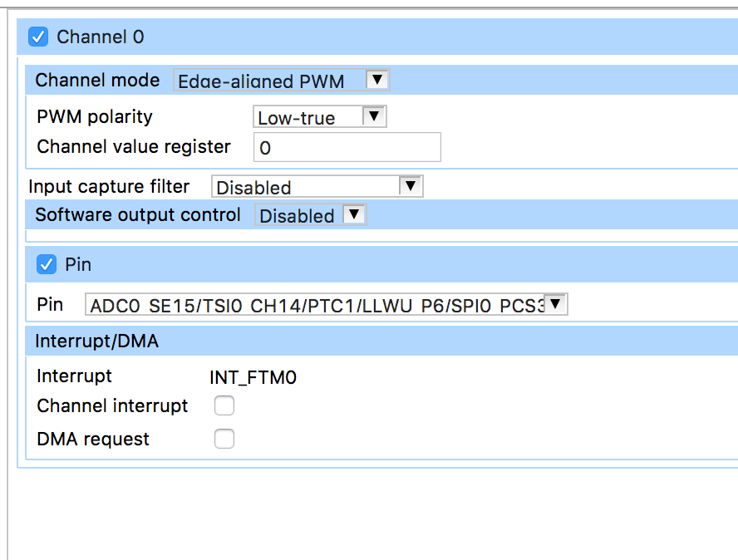Enable the Channel interrupt checkbox
738x560 pixels.
[224, 406]
